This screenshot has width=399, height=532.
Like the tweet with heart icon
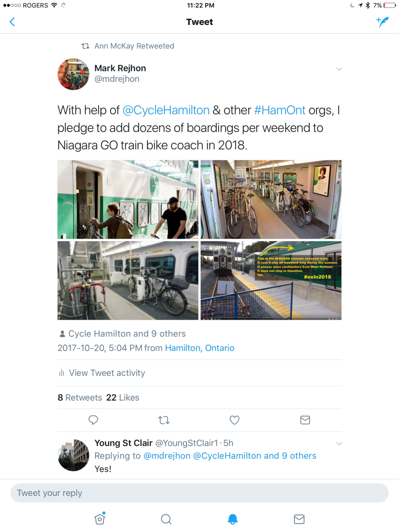click(234, 420)
